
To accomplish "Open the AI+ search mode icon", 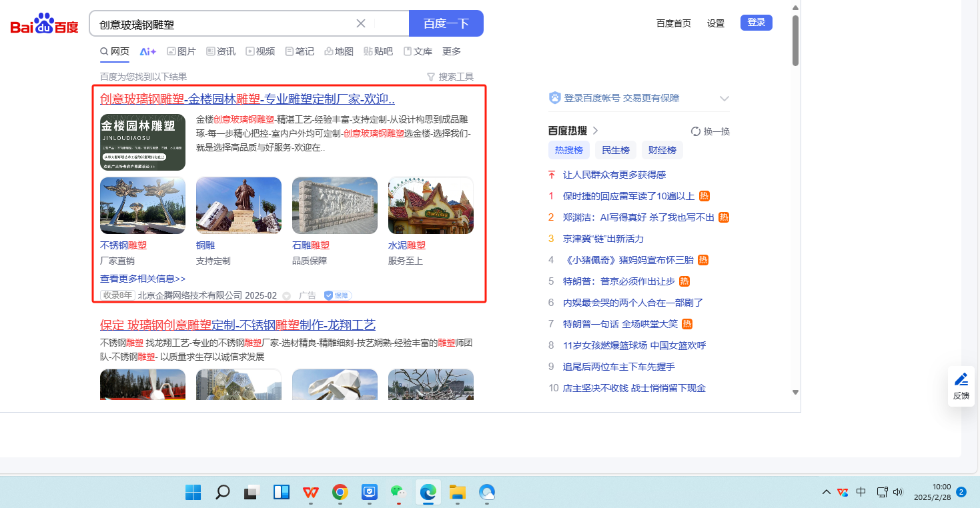I will click(147, 51).
